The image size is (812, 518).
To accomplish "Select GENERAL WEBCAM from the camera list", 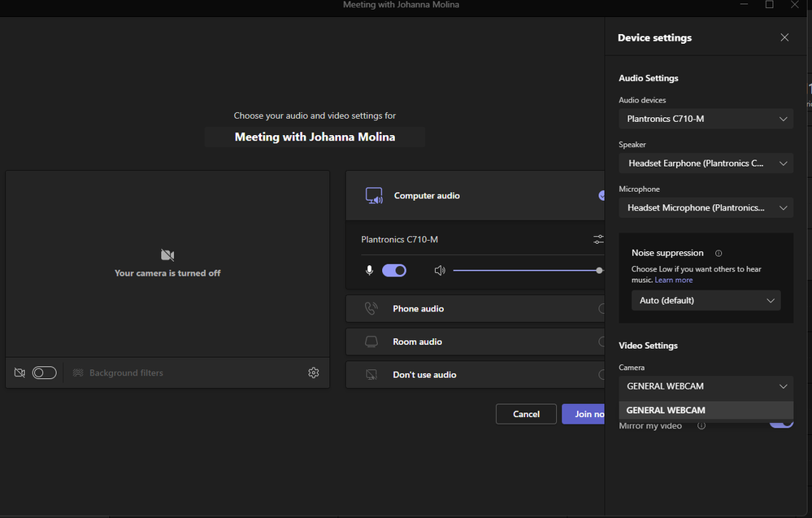I will [x=706, y=411].
